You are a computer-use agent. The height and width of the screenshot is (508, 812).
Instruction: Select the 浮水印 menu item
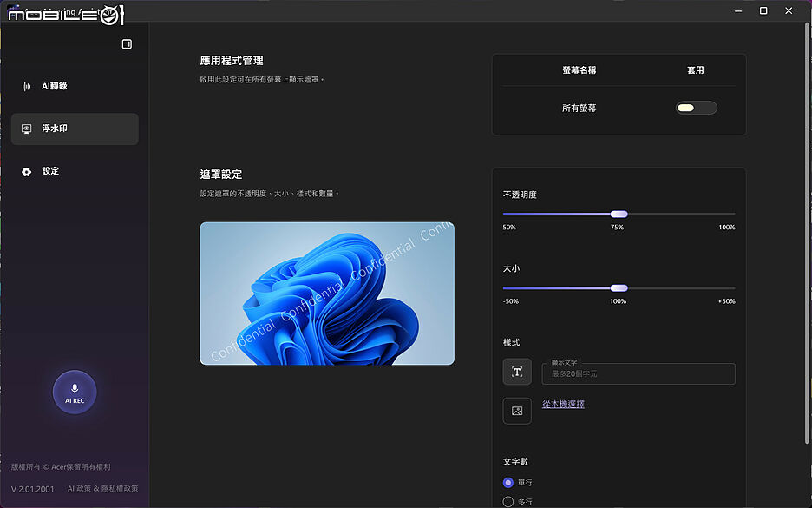(75, 129)
